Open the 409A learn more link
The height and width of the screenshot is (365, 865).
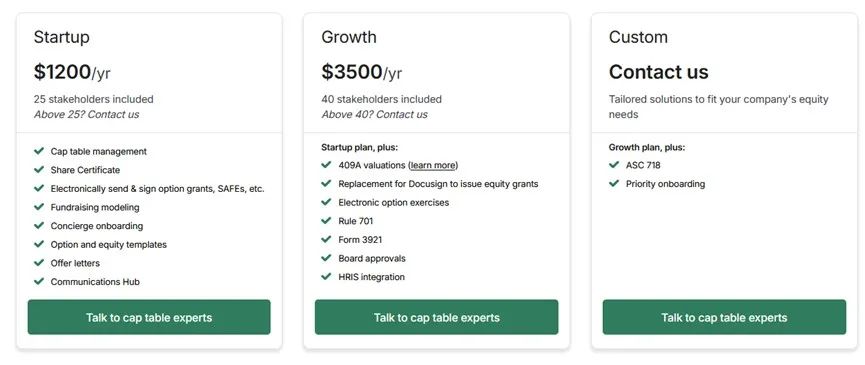pos(433,165)
